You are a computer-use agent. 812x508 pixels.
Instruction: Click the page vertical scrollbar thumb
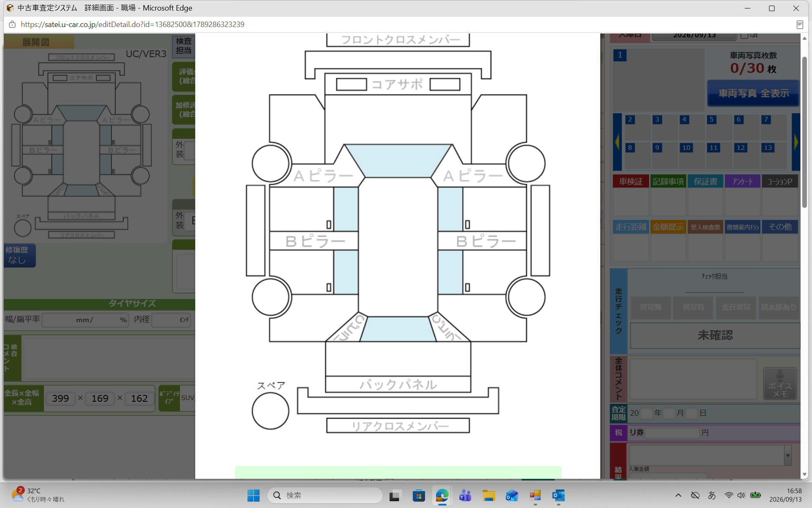pos(804,131)
